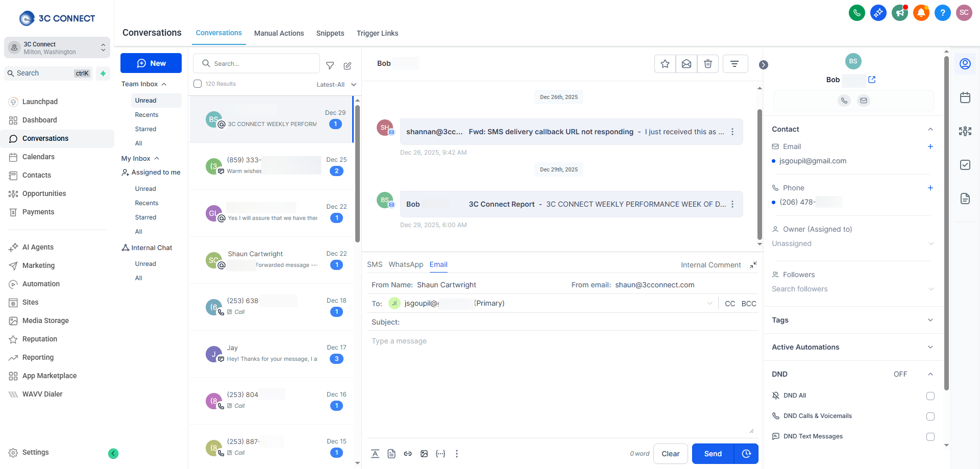Screen dimensions: 980x469
Task: Insert image in the message toolbar
Action: tap(424, 454)
